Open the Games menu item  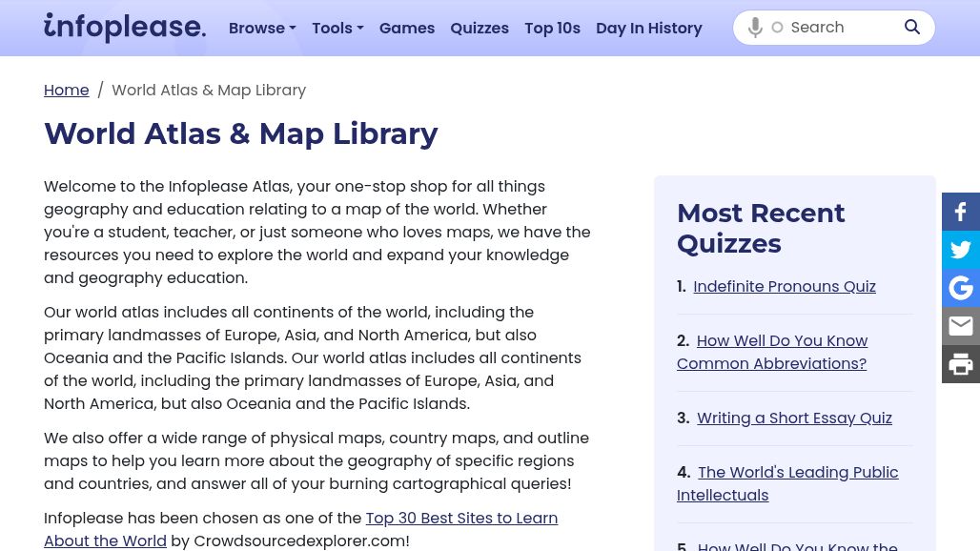[407, 28]
